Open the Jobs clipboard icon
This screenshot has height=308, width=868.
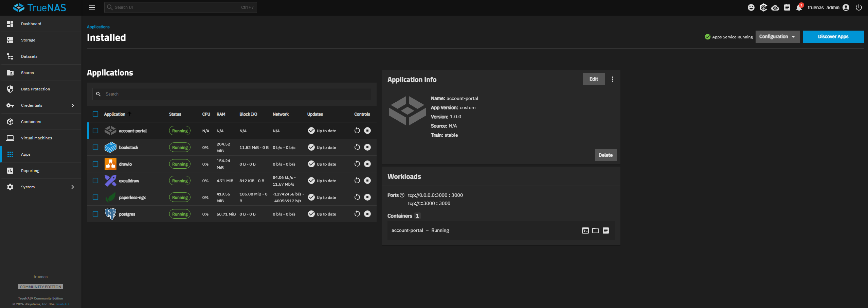787,7
